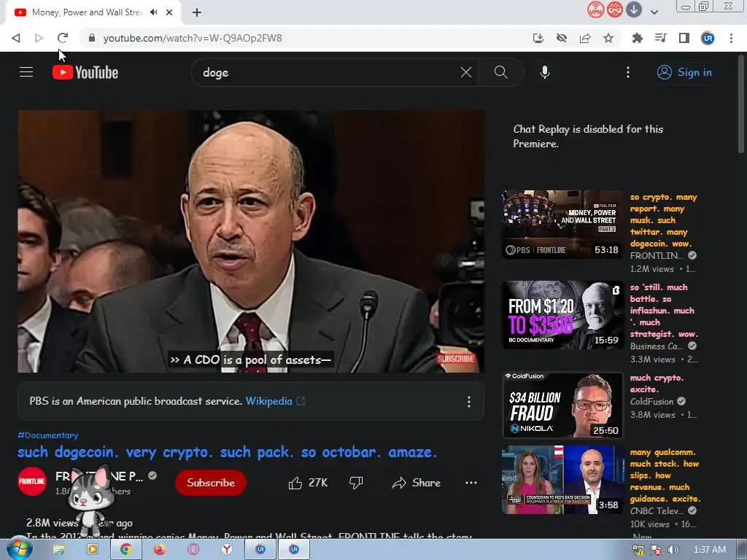Open PBS info panel options menu
This screenshot has height=560, width=747.
tap(469, 402)
